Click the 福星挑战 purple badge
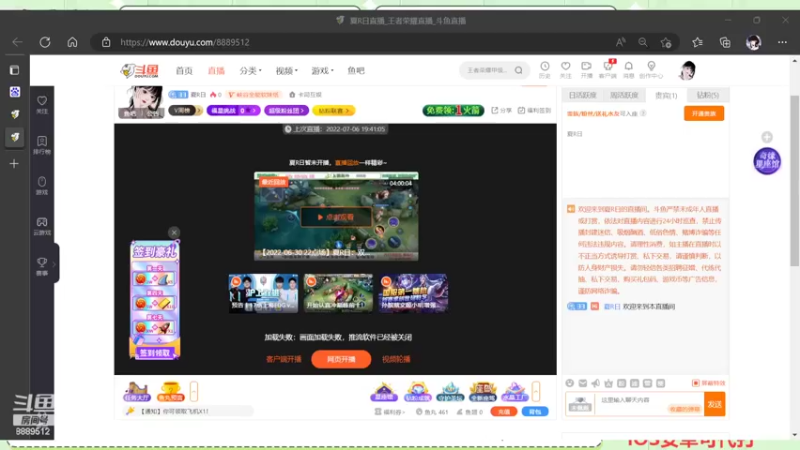The height and width of the screenshot is (450, 800). (x=233, y=110)
